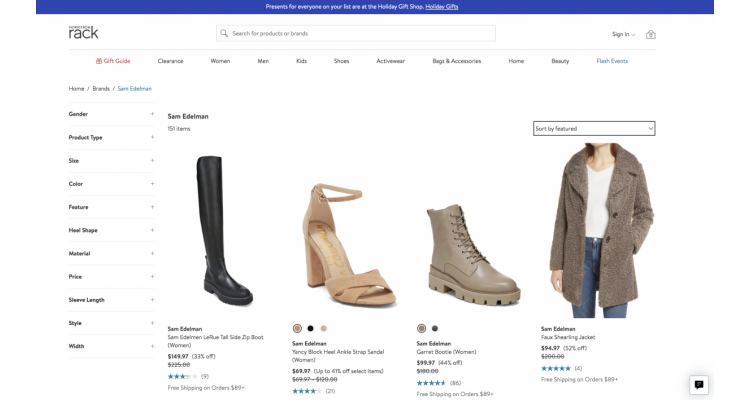Expand the Color filter
Screen dimensions: 750x400
click(x=111, y=184)
